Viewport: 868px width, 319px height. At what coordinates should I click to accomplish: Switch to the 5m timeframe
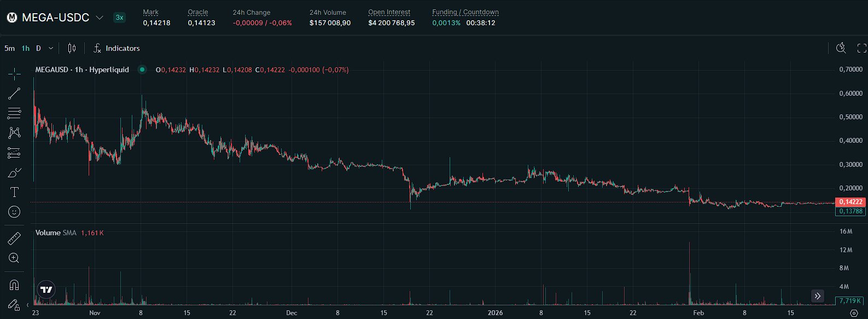10,48
